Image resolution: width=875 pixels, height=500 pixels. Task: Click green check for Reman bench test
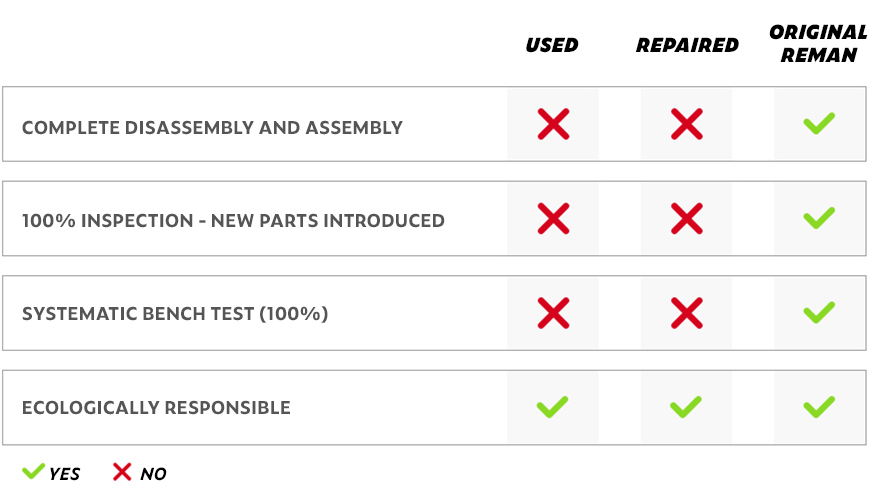click(819, 313)
